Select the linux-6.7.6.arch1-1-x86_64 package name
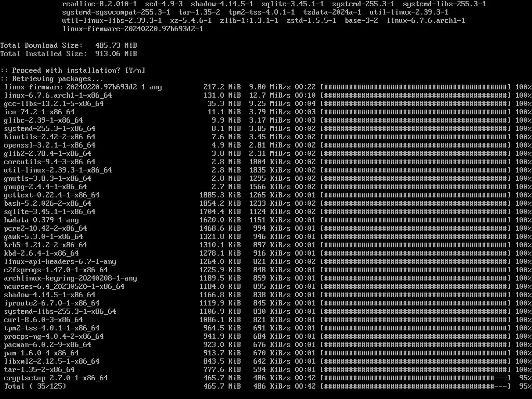 tap(58, 96)
